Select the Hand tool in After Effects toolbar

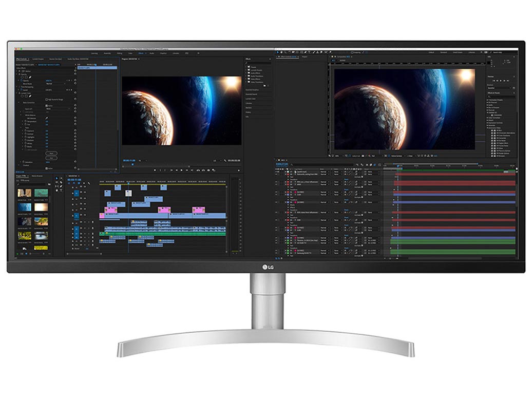282,52
